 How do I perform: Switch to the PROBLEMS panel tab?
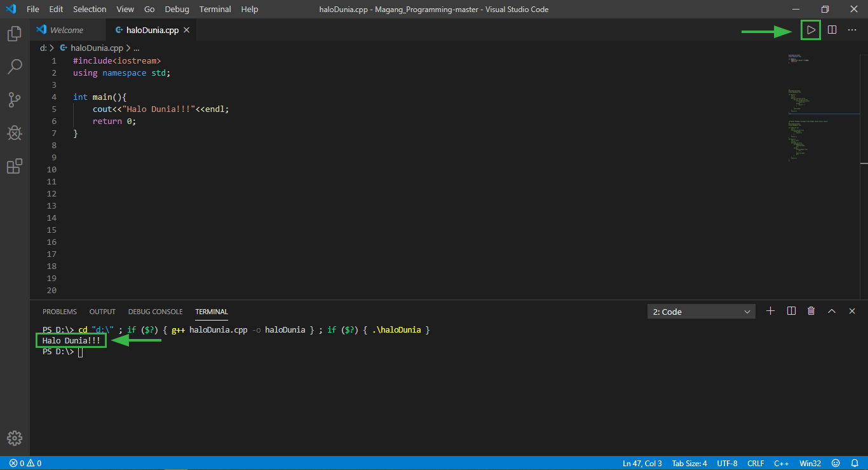(x=60, y=312)
